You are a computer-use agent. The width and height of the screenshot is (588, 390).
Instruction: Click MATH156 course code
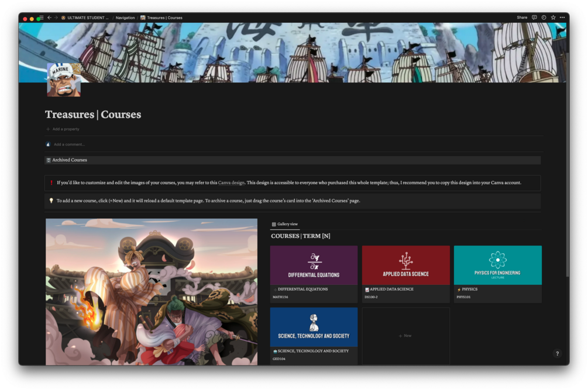(x=280, y=297)
